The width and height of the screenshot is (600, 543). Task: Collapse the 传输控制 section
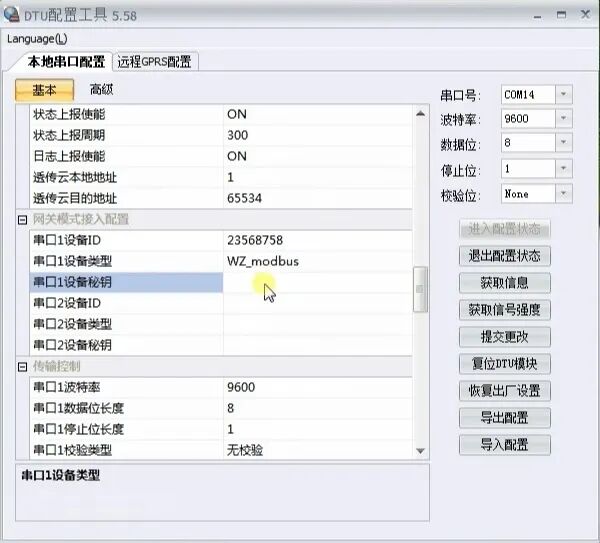(23, 367)
